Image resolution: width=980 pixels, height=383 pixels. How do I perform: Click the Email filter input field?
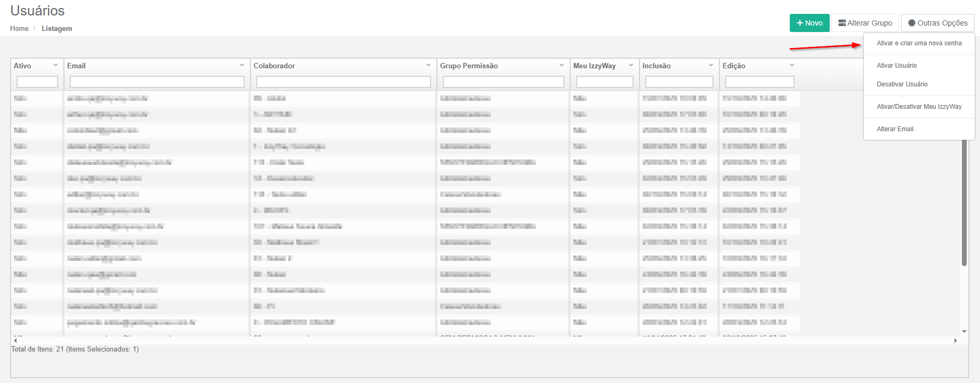(x=157, y=82)
